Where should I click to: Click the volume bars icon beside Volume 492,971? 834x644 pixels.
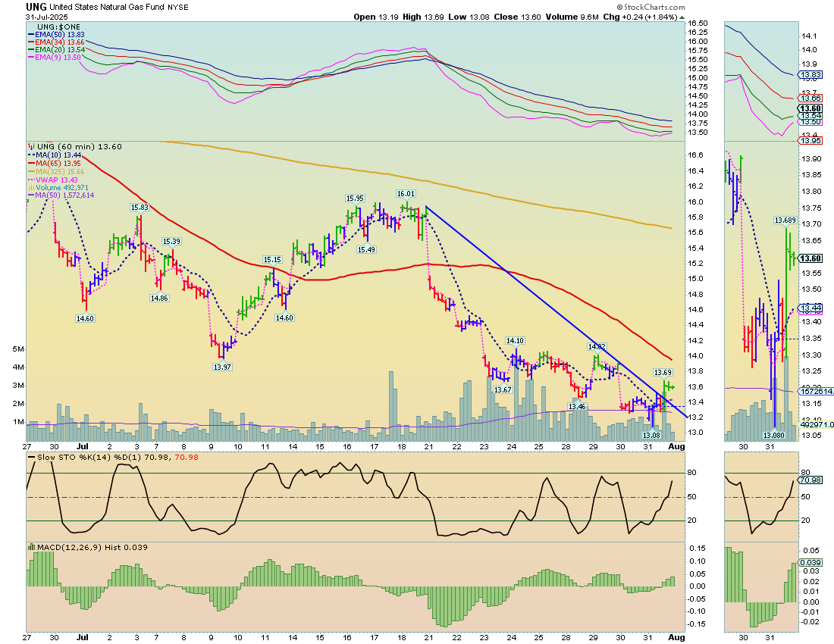tap(30, 187)
